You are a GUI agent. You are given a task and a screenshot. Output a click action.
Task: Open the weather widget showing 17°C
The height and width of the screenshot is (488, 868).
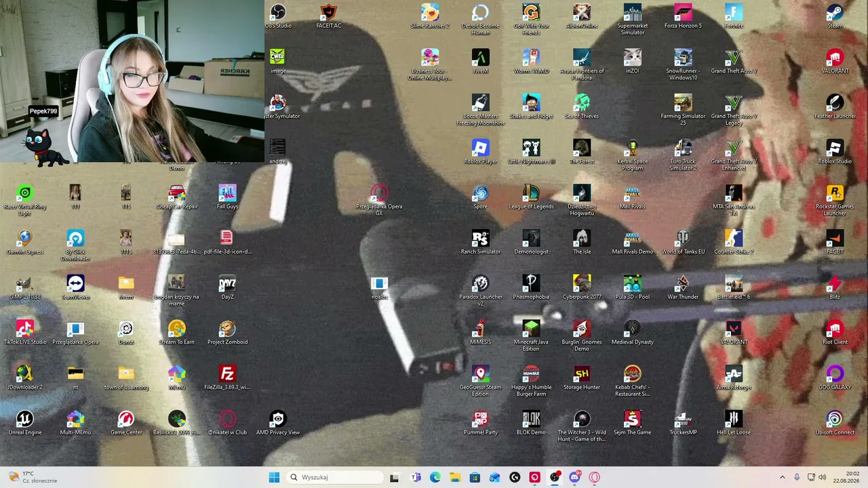coord(32,477)
